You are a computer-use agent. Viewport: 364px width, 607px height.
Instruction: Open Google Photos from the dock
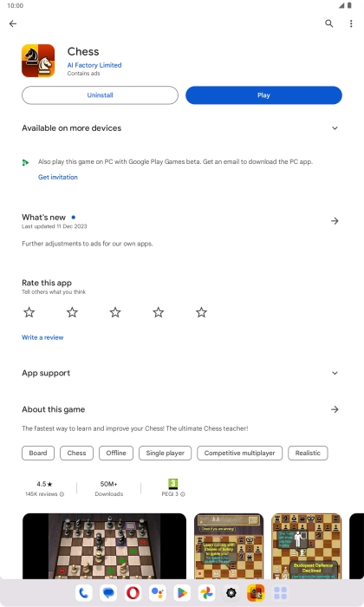coord(206,592)
